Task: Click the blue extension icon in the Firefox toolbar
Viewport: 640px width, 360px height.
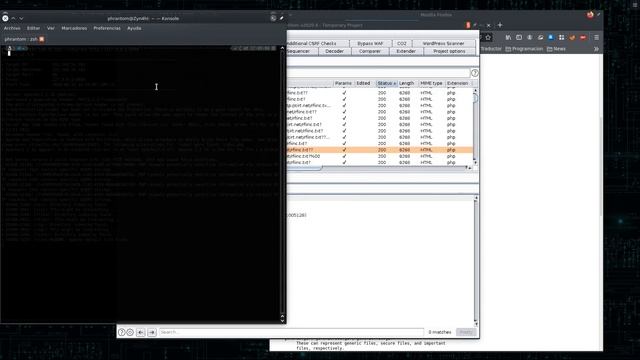Action: pos(551,38)
